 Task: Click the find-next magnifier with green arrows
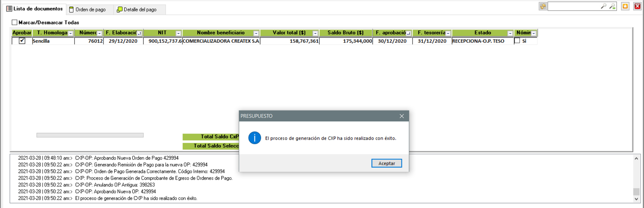click(612, 6)
